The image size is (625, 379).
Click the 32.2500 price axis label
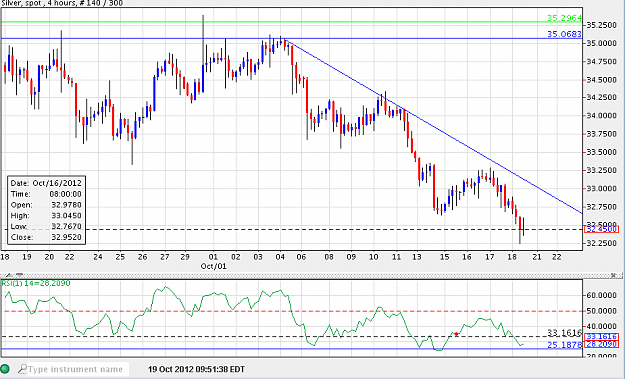tap(601, 243)
